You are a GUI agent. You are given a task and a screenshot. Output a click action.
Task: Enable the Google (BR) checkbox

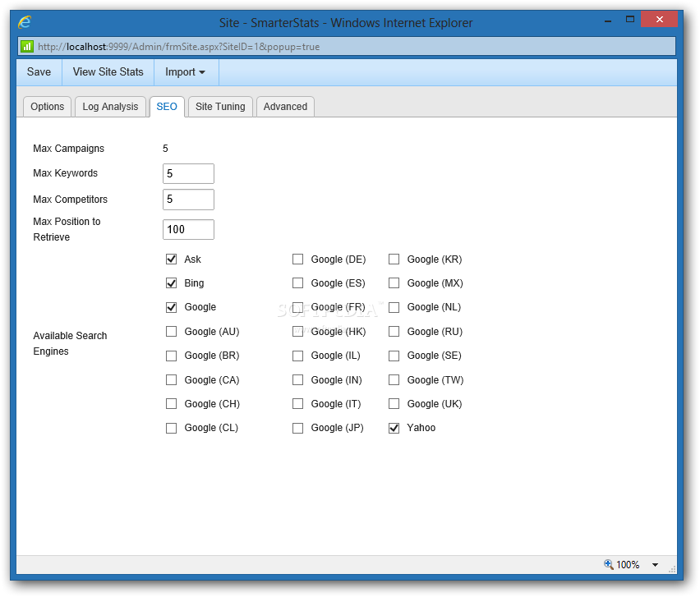pyautogui.click(x=172, y=356)
